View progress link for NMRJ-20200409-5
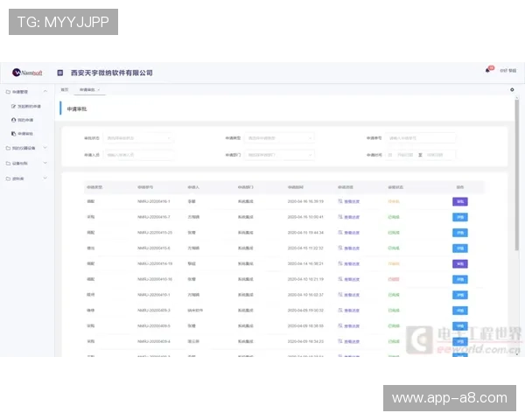Viewport: 525px width, 420px height. click(x=352, y=325)
